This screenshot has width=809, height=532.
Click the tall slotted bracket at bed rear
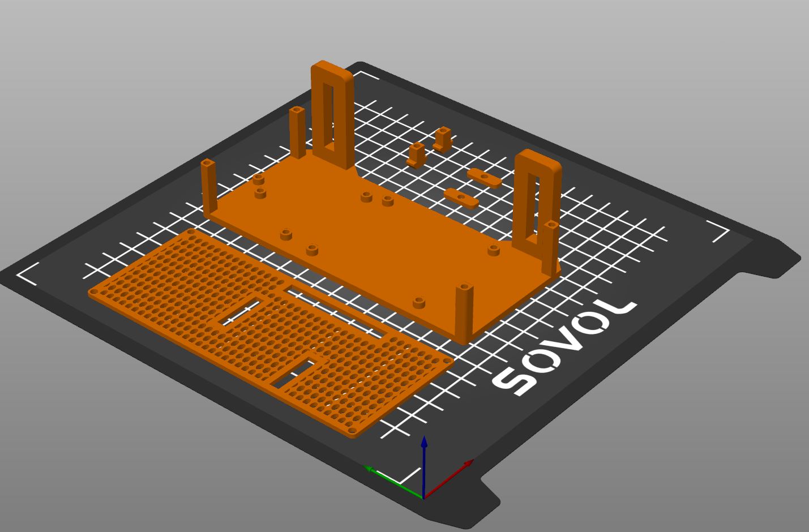coord(333,115)
